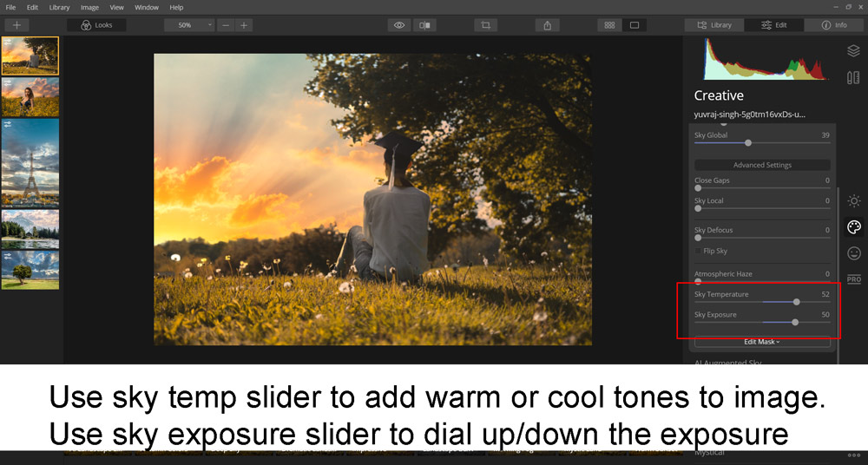
Task: Select the PRO tools icon
Action: 854,279
